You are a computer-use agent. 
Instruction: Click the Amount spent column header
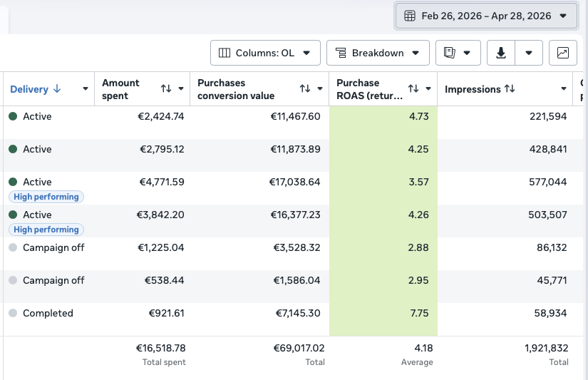click(120, 89)
